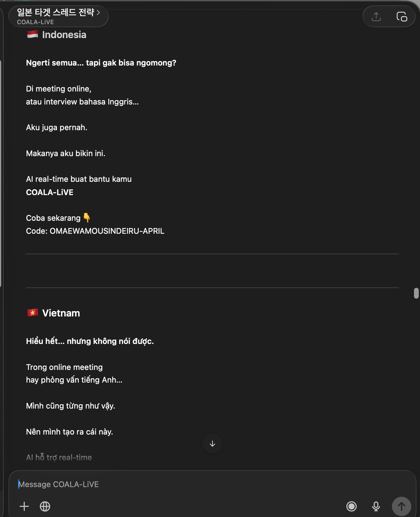Viewport: 420px width, 517px height.
Task: Click the microphone dictation icon
Action: pos(376,506)
